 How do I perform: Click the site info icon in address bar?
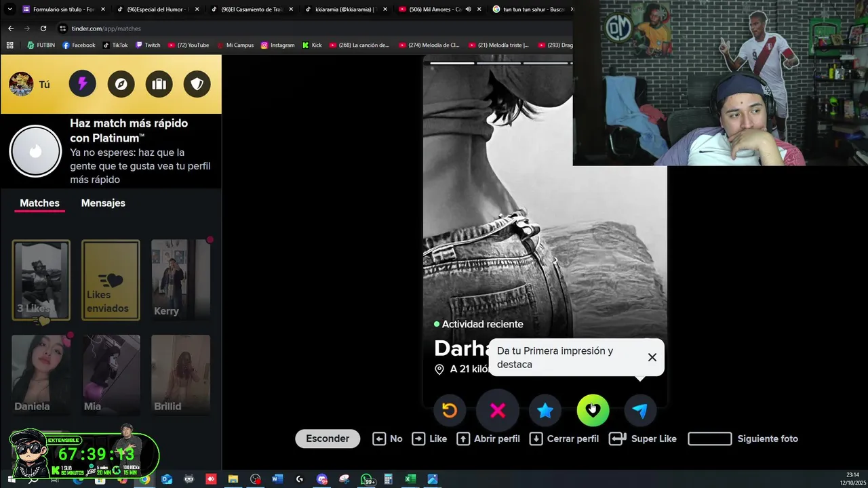tap(62, 28)
